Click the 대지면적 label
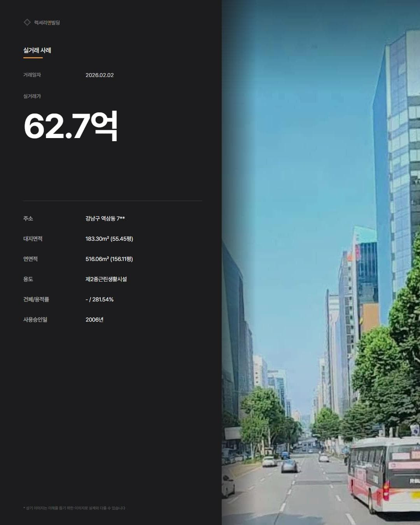This screenshot has width=420, height=525. (x=33, y=239)
